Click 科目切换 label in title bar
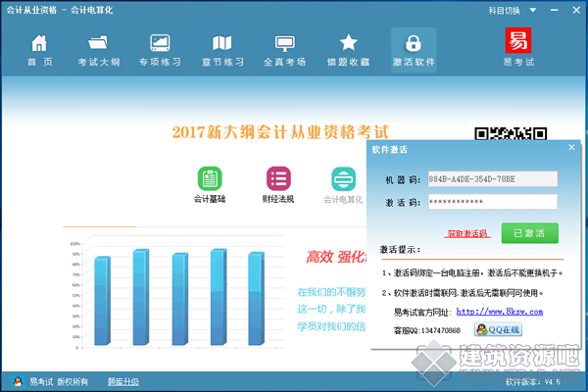Screen dimensions: 588x392 click(504, 11)
